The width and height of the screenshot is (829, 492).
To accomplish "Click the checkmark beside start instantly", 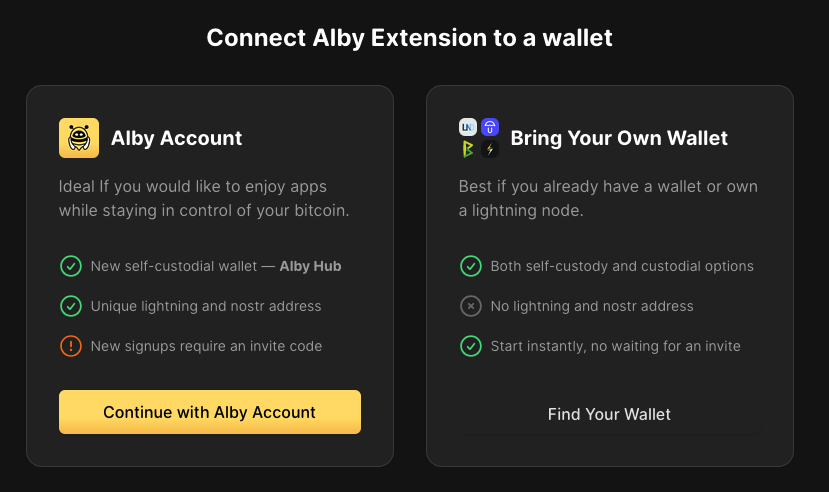I will [470, 346].
